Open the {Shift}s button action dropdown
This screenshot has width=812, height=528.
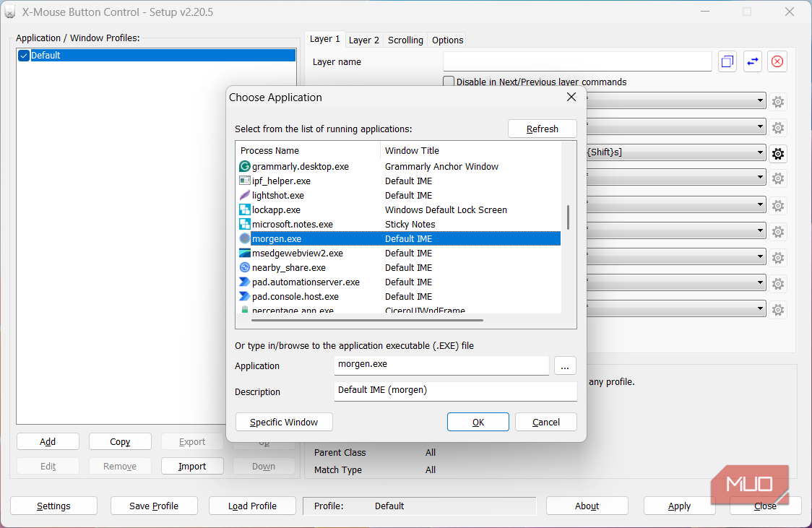coord(760,152)
